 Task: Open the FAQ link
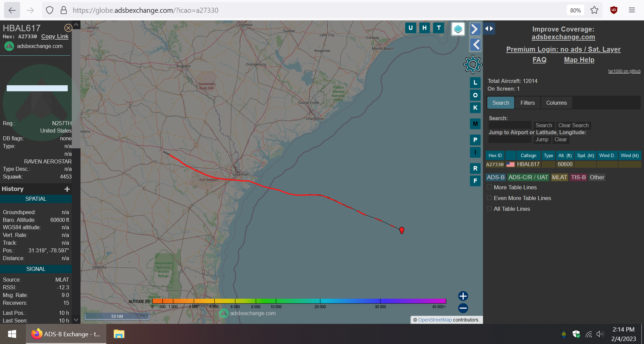click(x=539, y=60)
